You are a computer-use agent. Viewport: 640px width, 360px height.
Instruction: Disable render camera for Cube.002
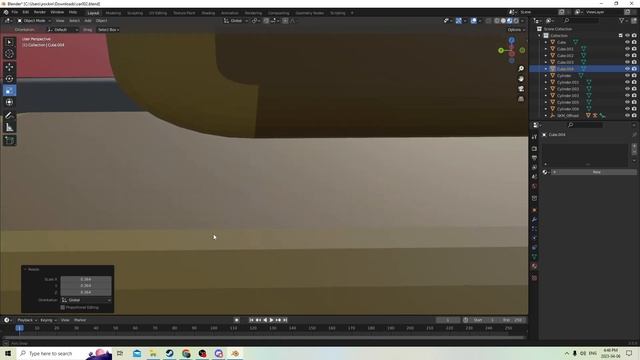[634, 56]
